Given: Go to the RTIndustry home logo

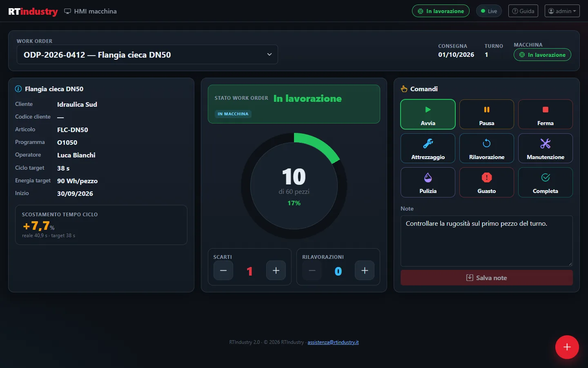Looking at the screenshot, I should [33, 11].
